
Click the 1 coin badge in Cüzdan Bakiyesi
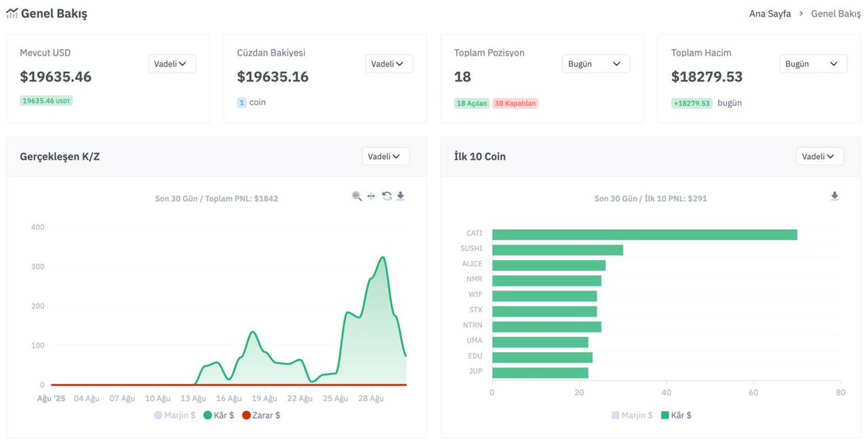pos(242,103)
